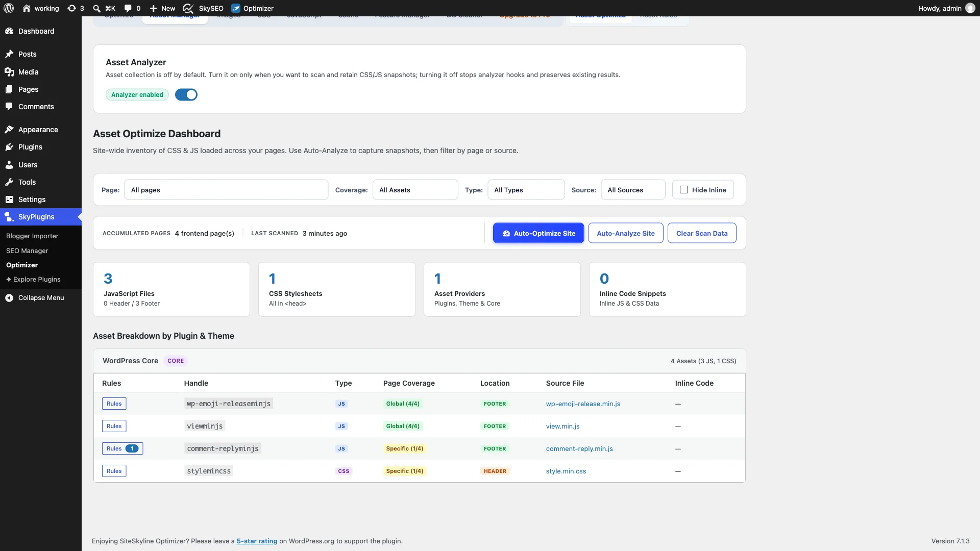Click the WordPress logo icon
The image size is (980, 551).
pos(9,8)
